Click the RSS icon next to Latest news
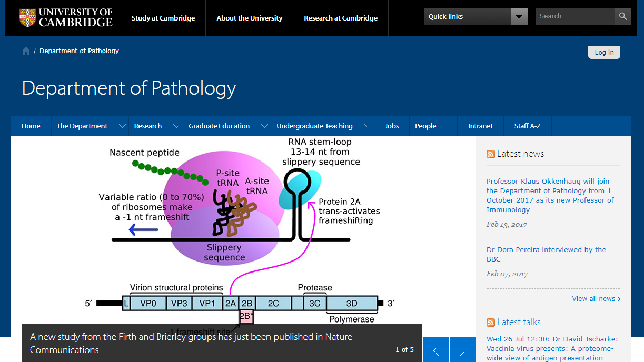This screenshot has width=644, height=362. (x=490, y=154)
